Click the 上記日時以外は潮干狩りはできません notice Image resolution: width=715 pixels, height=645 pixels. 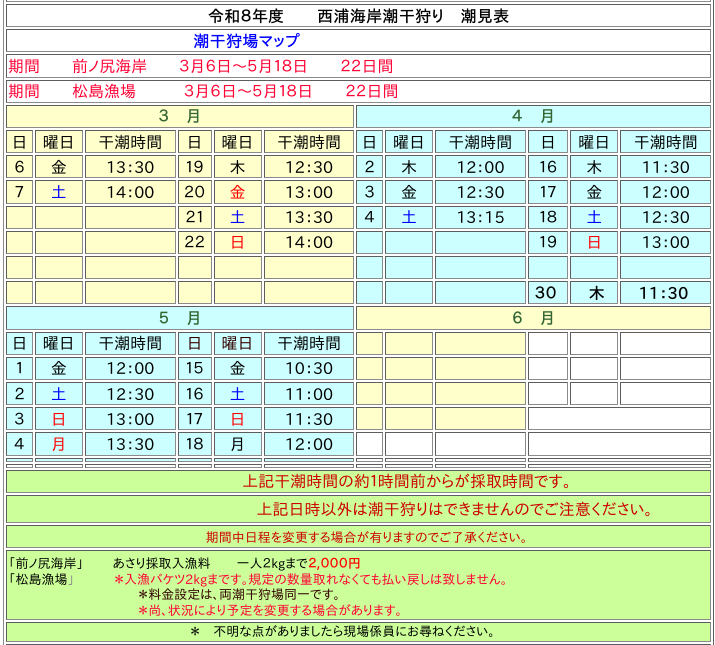(x=455, y=509)
